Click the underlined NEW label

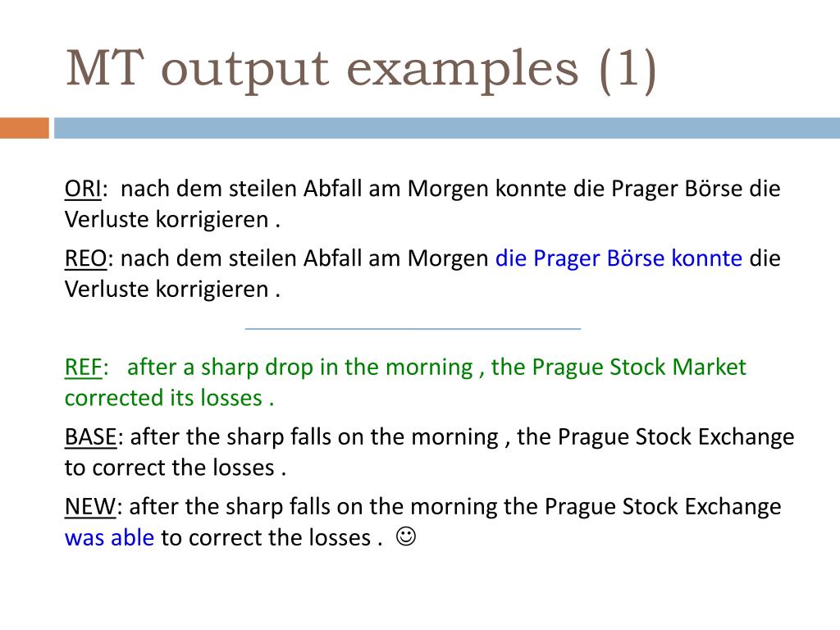coord(90,507)
